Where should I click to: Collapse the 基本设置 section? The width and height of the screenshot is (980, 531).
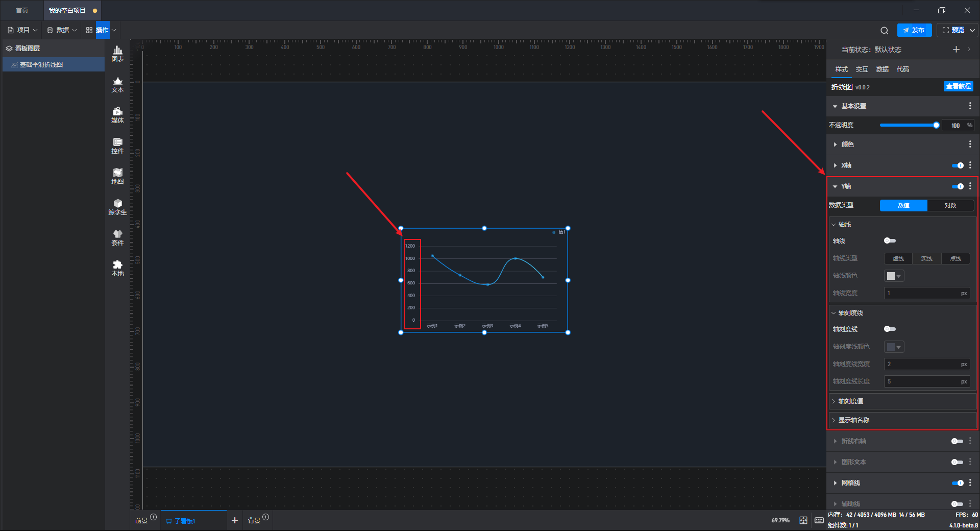tap(835, 106)
